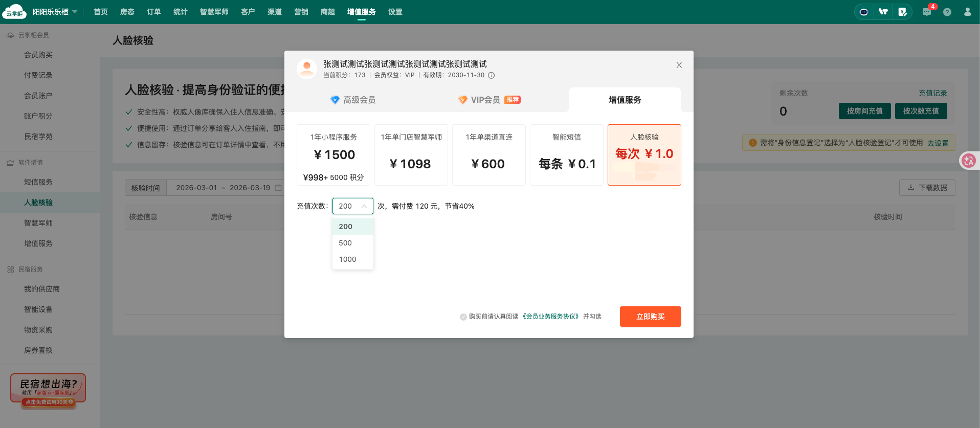The height and width of the screenshot is (428, 980).
Task: Switch to the 高级会员 tab
Action: click(353, 100)
